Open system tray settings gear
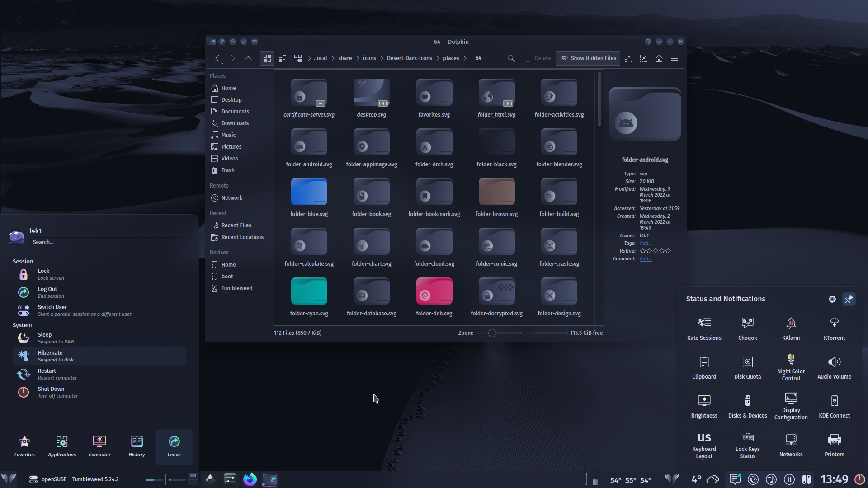868x488 pixels. pyautogui.click(x=832, y=299)
